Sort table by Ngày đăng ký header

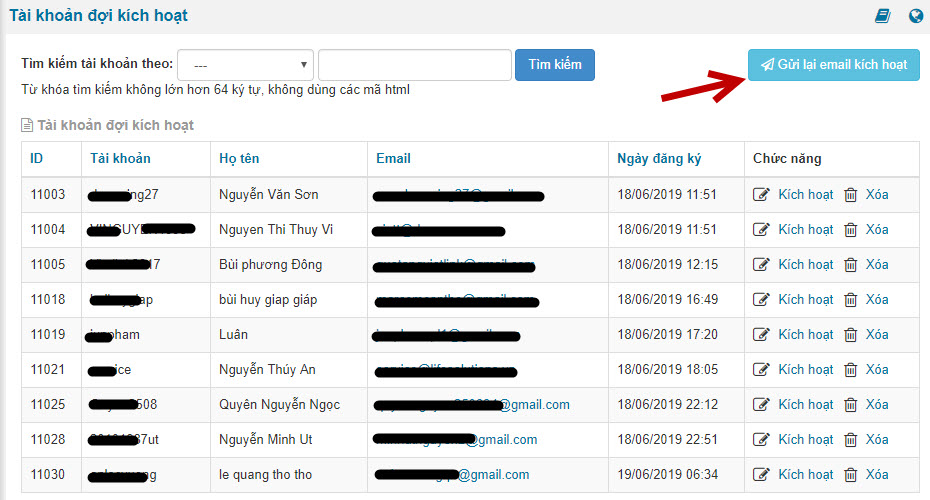coord(659,158)
